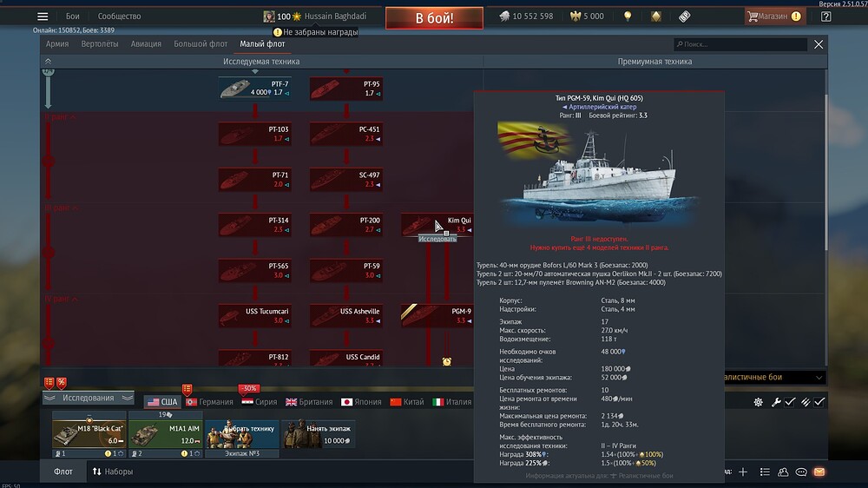Viewport: 868px width, 488px height.
Task: Click the Исследовать button under Kim Qui
Action: coord(437,239)
